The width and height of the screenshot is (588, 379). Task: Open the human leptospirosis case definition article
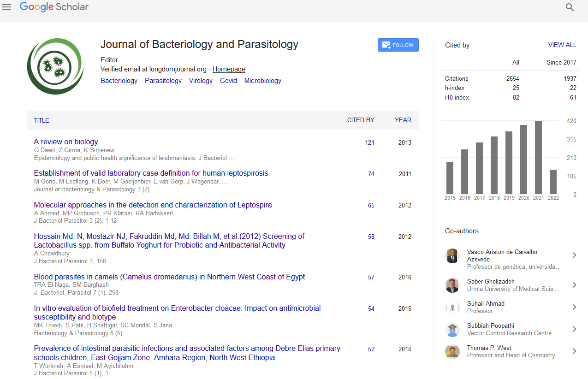click(151, 173)
